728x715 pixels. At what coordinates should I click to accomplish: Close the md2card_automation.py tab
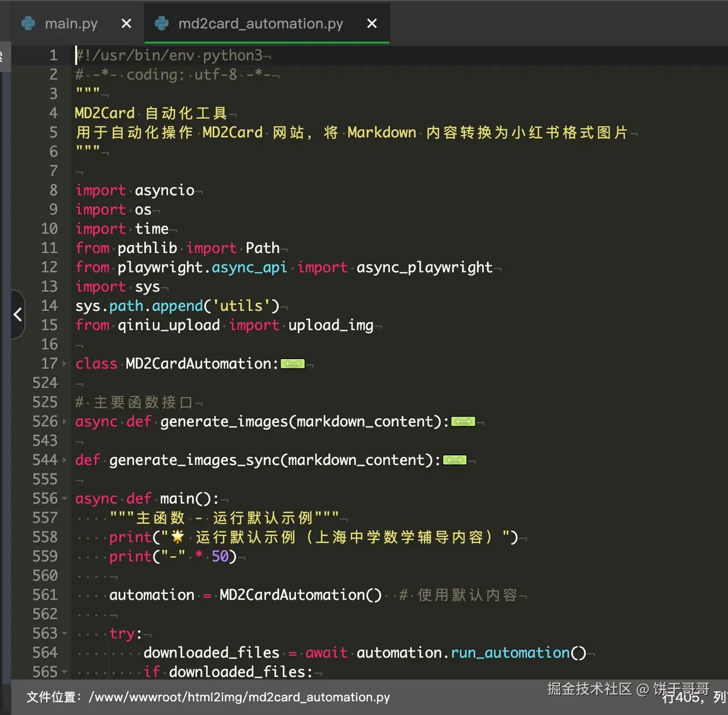click(372, 23)
